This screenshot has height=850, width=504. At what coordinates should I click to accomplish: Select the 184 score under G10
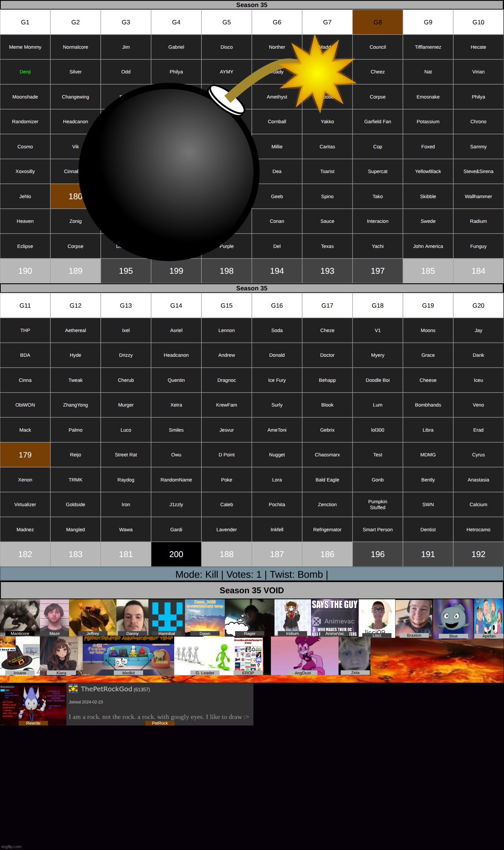478,271
